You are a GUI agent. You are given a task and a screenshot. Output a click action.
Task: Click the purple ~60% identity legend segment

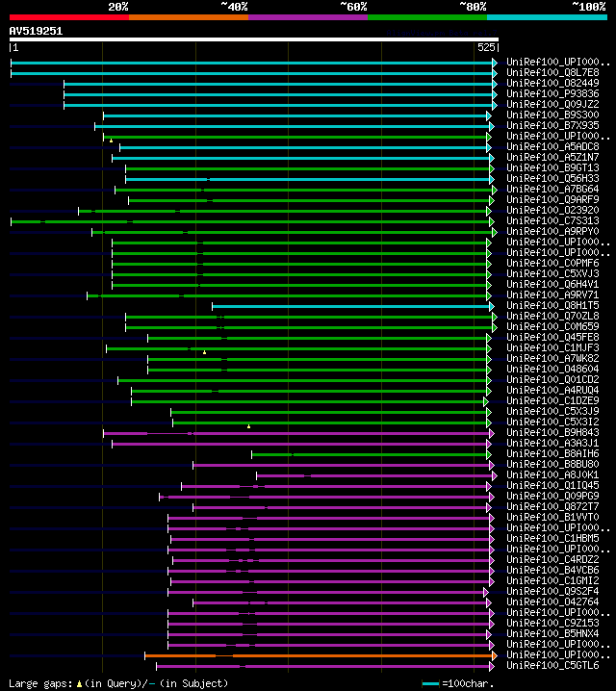click(x=308, y=17)
